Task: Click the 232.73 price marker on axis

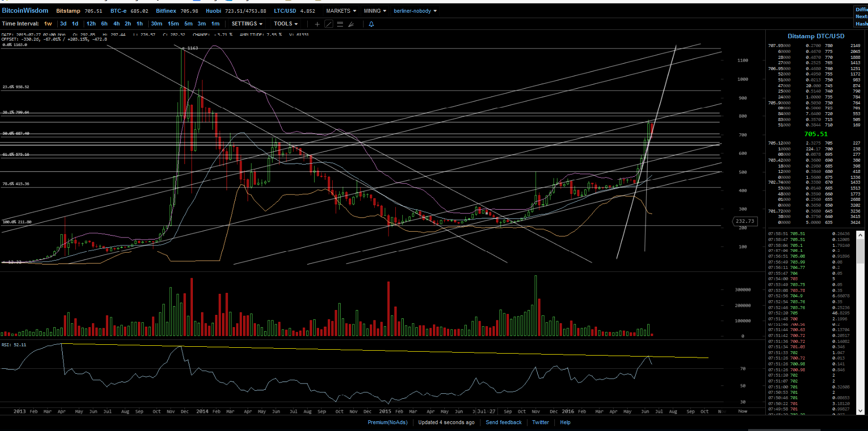Action: 745,221
